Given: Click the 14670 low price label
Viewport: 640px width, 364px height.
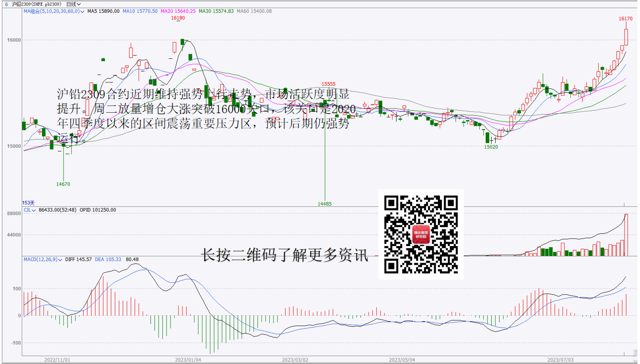Looking at the screenshot, I should pyautogui.click(x=63, y=184).
